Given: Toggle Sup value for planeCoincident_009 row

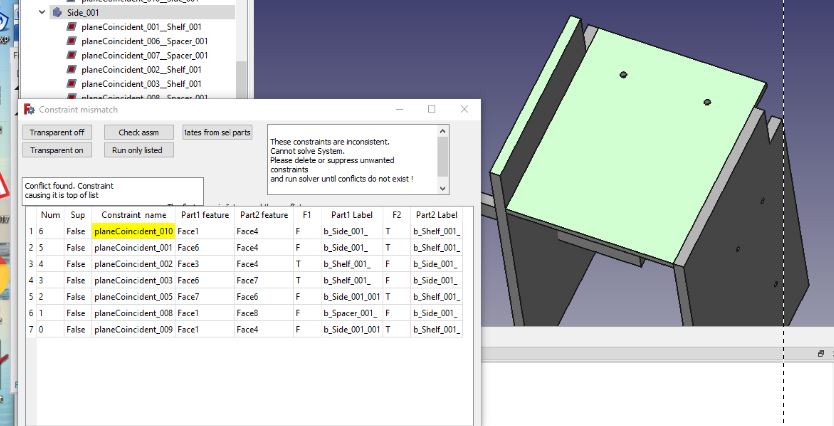Looking at the screenshot, I should coord(76,329).
